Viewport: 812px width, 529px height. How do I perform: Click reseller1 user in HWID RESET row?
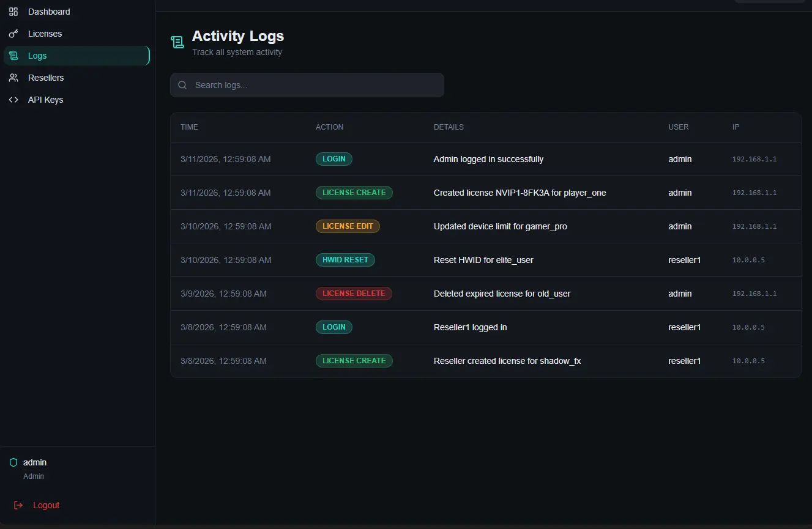[684, 260]
